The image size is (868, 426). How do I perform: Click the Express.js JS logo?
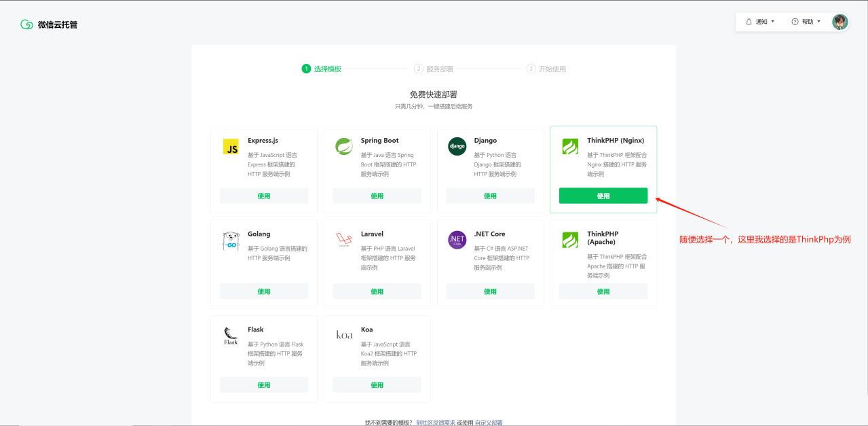tap(231, 146)
